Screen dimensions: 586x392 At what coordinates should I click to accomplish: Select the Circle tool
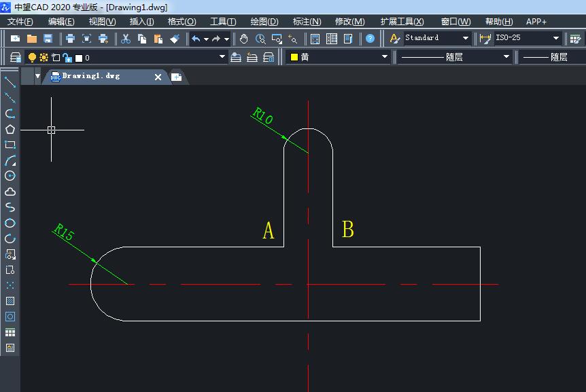(x=10, y=176)
